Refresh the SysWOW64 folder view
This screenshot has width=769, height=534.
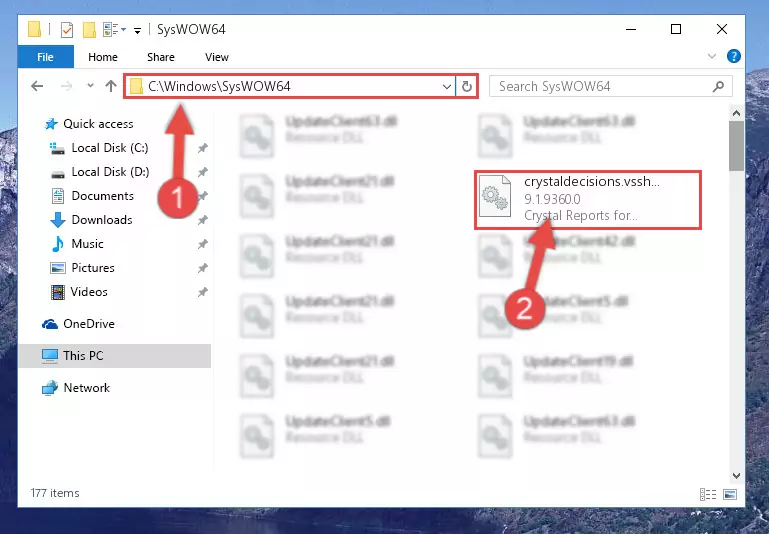[467, 87]
